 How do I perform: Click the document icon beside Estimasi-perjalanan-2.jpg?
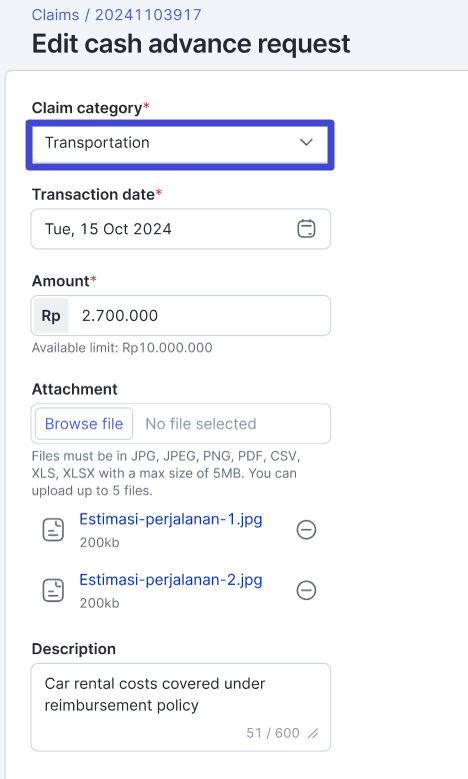point(53,590)
